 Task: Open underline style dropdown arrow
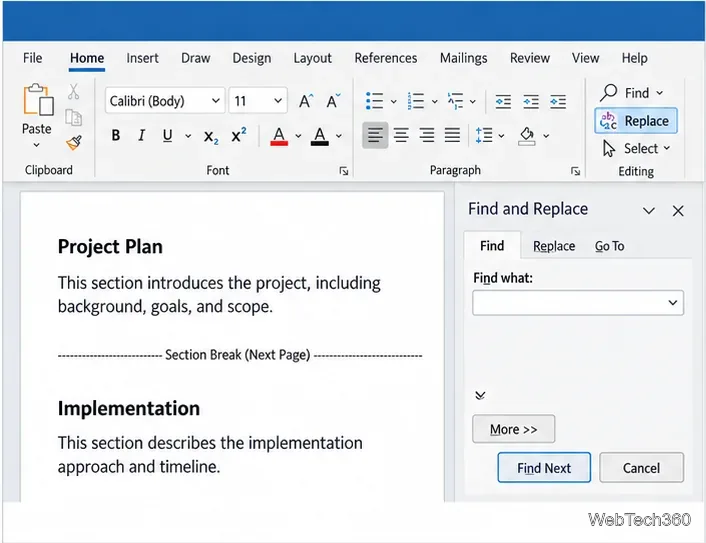click(x=188, y=136)
